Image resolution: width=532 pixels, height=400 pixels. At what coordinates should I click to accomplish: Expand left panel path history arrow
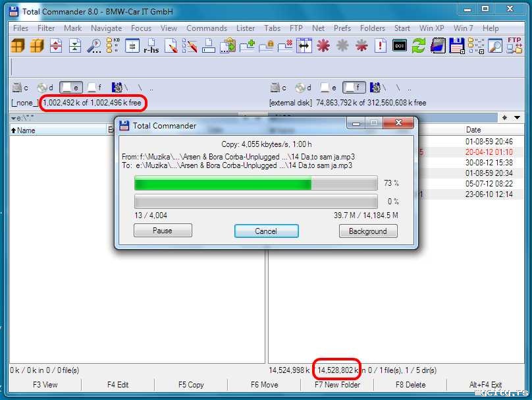click(x=13, y=118)
